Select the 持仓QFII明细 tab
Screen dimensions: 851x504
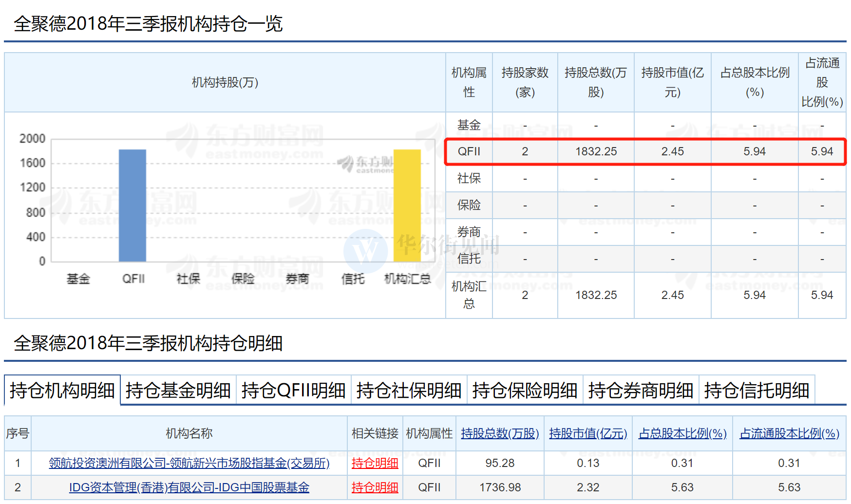pos(294,390)
